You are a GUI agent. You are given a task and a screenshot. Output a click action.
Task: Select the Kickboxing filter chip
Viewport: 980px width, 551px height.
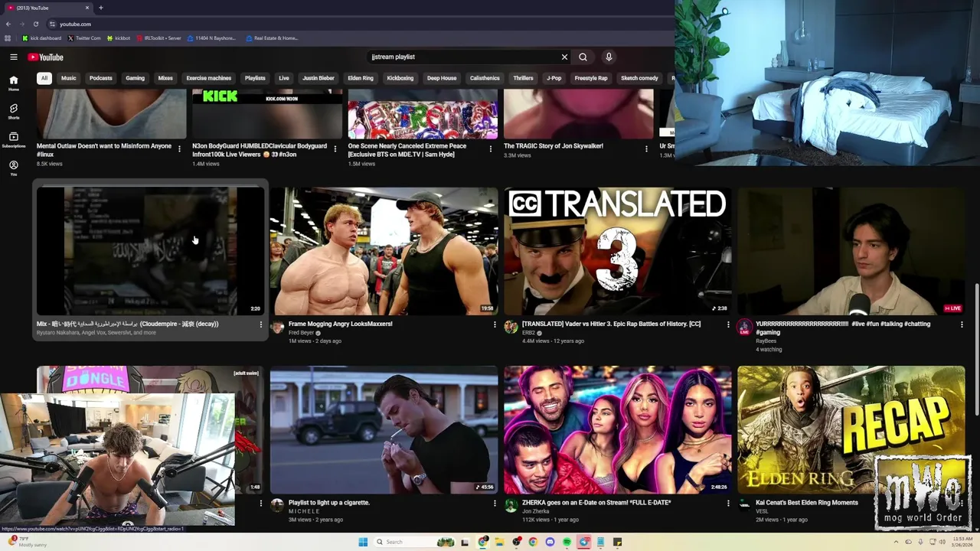coord(400,78)
